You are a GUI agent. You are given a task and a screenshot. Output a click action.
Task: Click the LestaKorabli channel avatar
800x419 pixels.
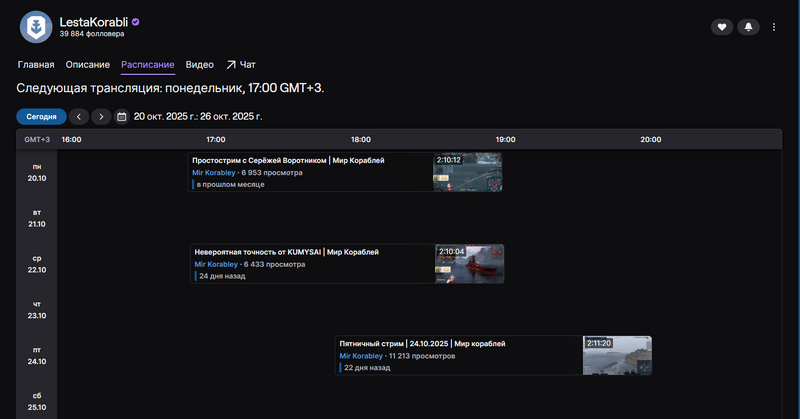37,26
